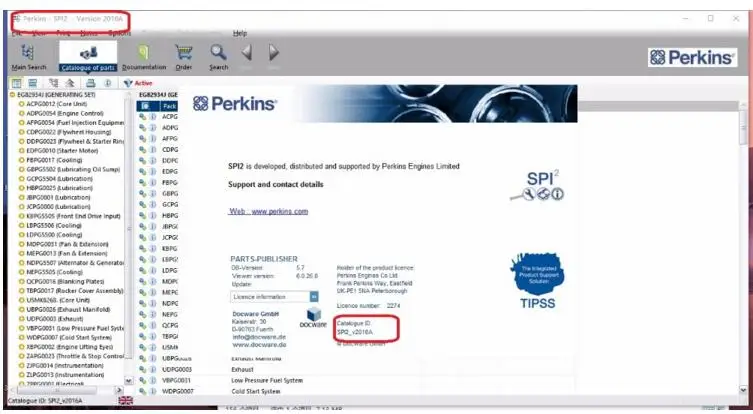753x414 pixels.
Task: Select GBPG5502 (Lubricating Oil Sump) node
Action: pyautogui.click(x=73, y=170)
